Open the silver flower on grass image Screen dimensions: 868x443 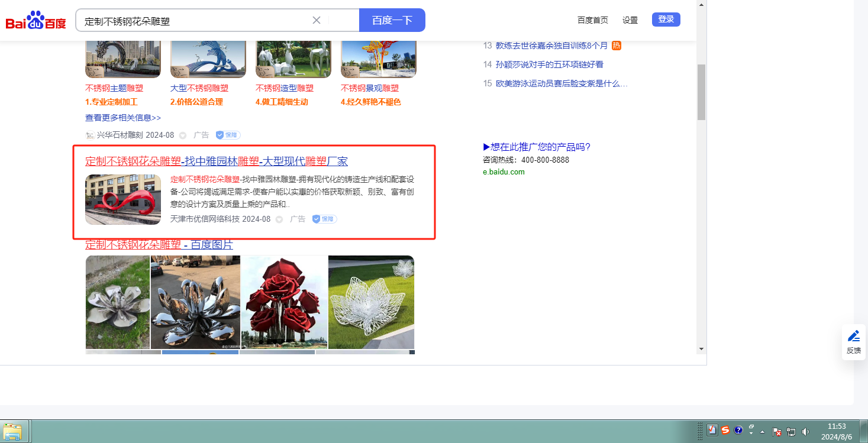pyautogui.click(x=118, y=302)
